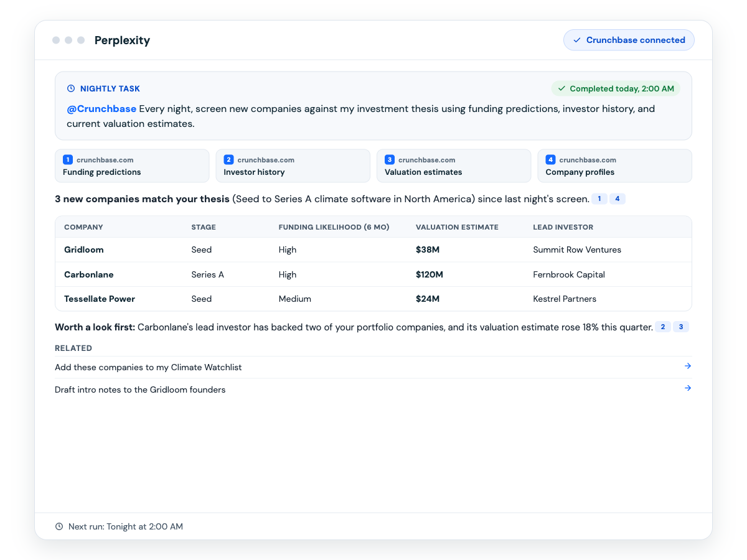The width and height of the screenshot is (747, 560).
Task: Click the Lead Investor column header
Action: click(x=563, y=227)
